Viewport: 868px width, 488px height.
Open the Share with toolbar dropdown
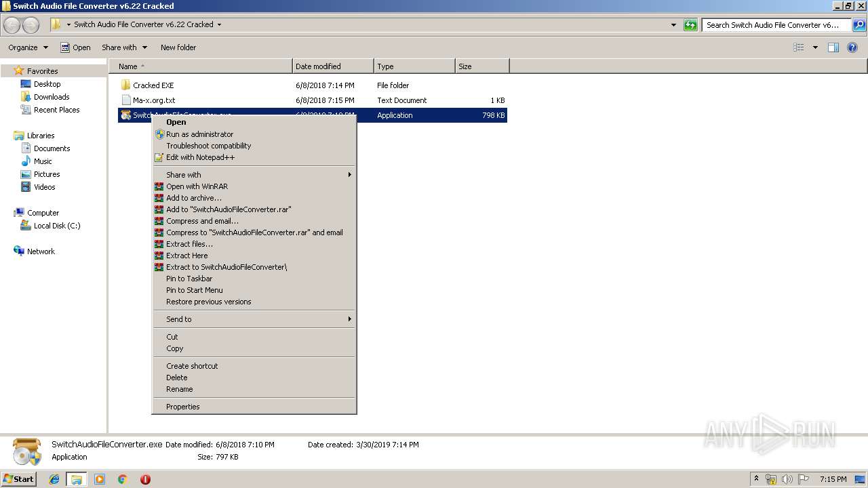click(124, 47)
